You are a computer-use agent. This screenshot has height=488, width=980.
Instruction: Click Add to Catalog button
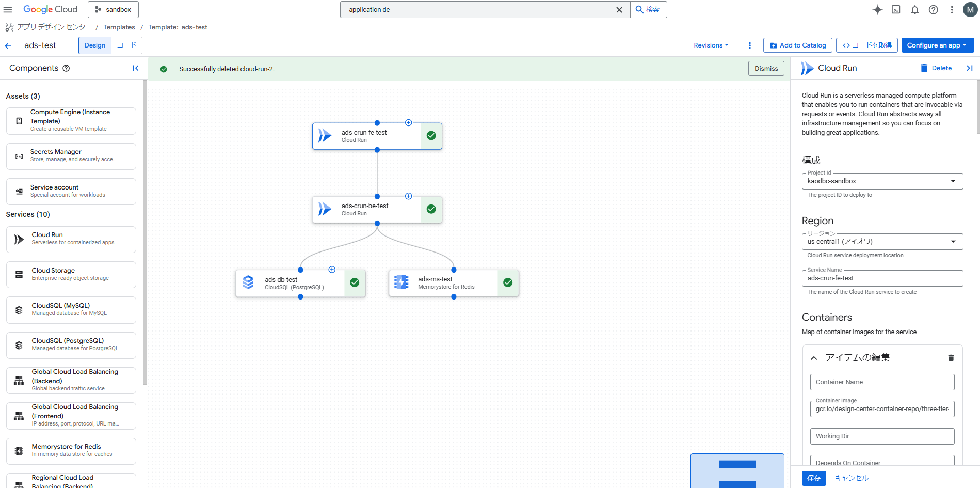[x=797, y=45]
